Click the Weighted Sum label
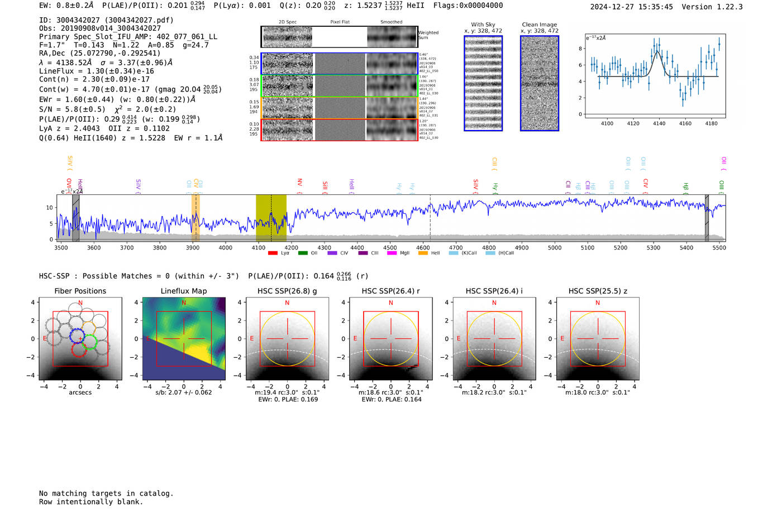Viewport: 782px width, 532px height. click(428, 35)
